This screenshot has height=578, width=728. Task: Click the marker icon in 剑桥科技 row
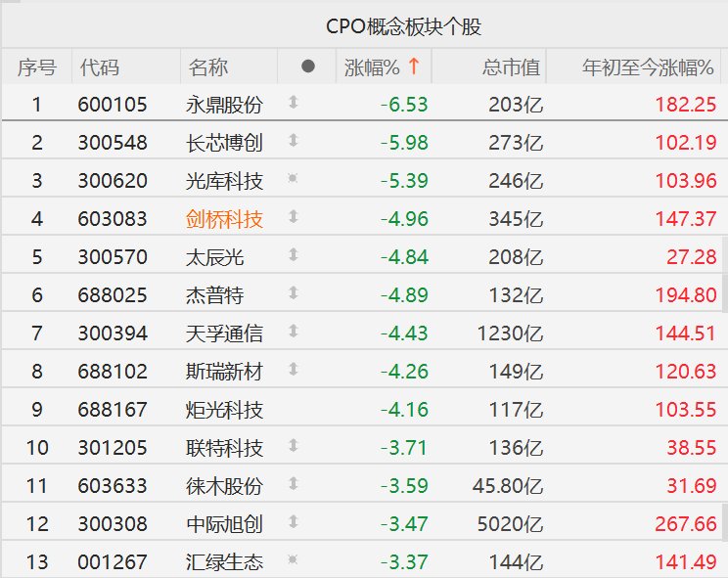(x=293, y=218)
